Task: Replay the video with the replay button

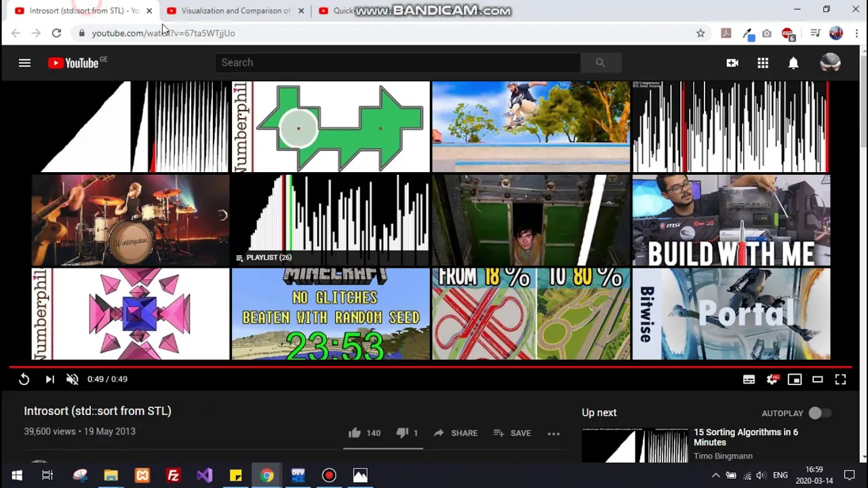Action: click(24, 380)
